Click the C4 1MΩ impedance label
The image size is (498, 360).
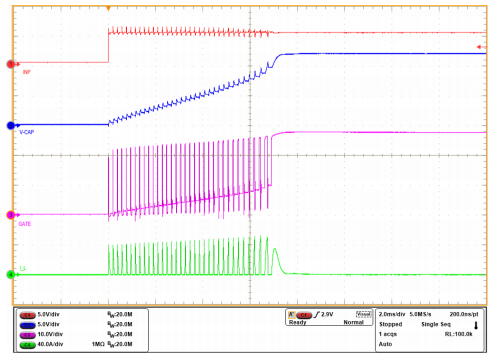tap(98, 344)
